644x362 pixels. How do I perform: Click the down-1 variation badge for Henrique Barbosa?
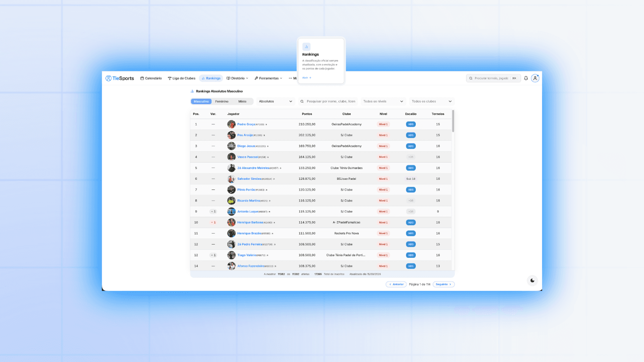[213, 222]
